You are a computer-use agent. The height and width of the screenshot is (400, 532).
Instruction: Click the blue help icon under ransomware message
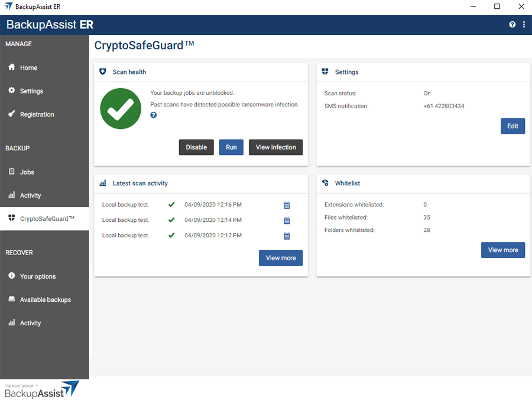[153, 115]
